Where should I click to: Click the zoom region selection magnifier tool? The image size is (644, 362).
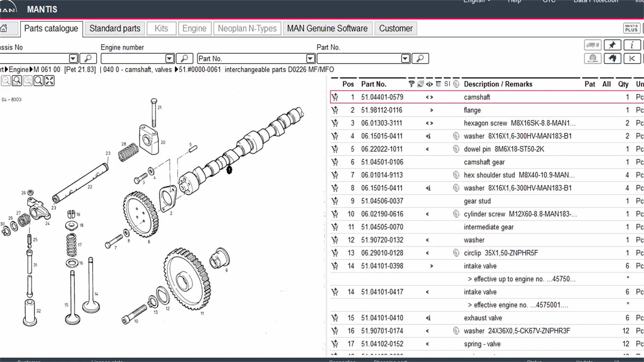(17, 81)
